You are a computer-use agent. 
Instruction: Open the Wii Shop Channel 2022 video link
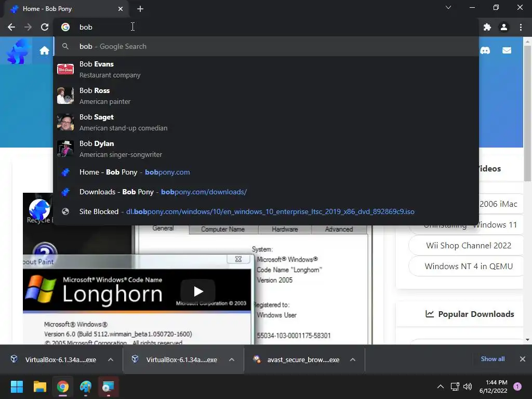tap(469, 245)
